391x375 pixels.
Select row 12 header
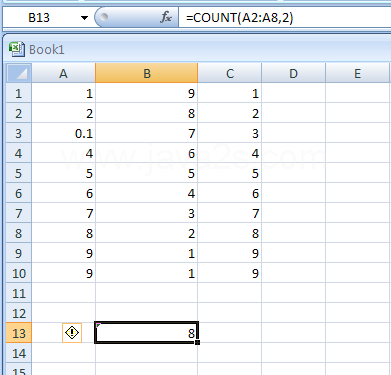click(19, 313)
